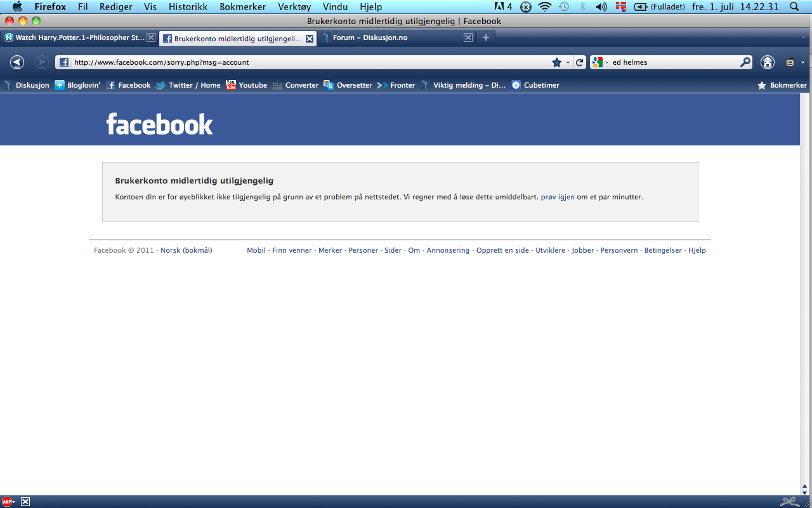Click the Firefox back arrow button
The height and width of the screenshot is (508, 812).
click(x=17, y=62)
